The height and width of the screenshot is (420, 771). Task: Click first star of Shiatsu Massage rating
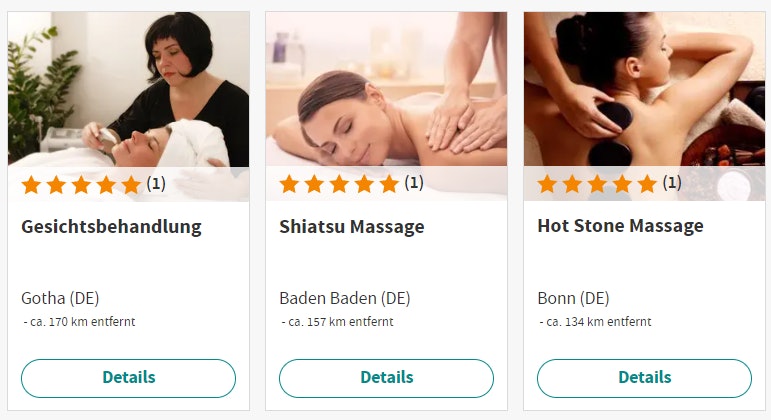pos(289,184)
